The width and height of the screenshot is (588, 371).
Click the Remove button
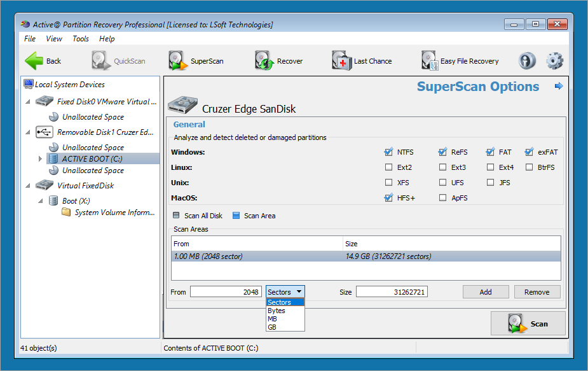pyautogui.click(x=537, y=291)
